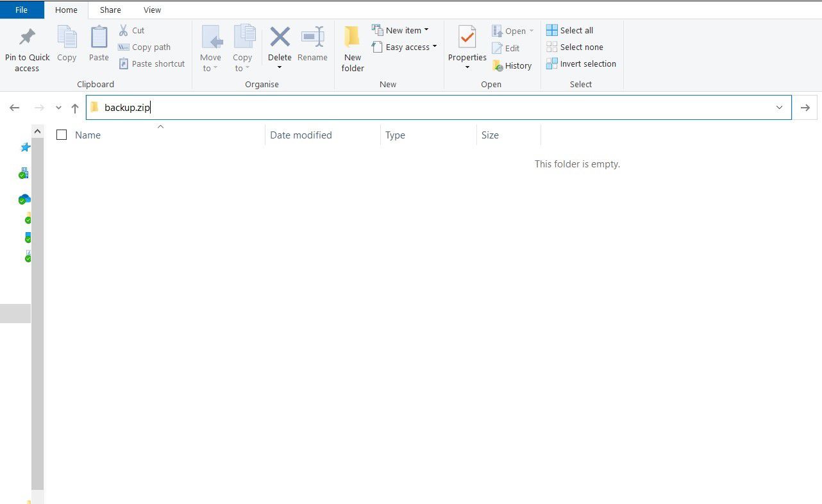The width and height of the screenshot is (822, 504).
Task: Click the Back arrow navigation button
Action: tap(15, 108)
